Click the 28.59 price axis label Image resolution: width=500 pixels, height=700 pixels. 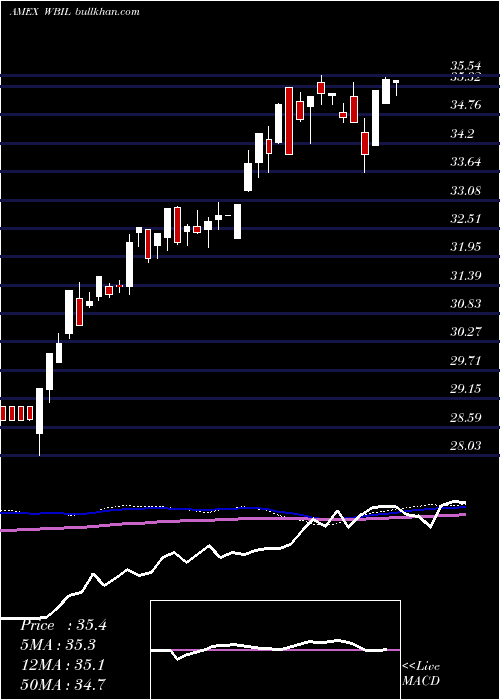coord(466,417)
